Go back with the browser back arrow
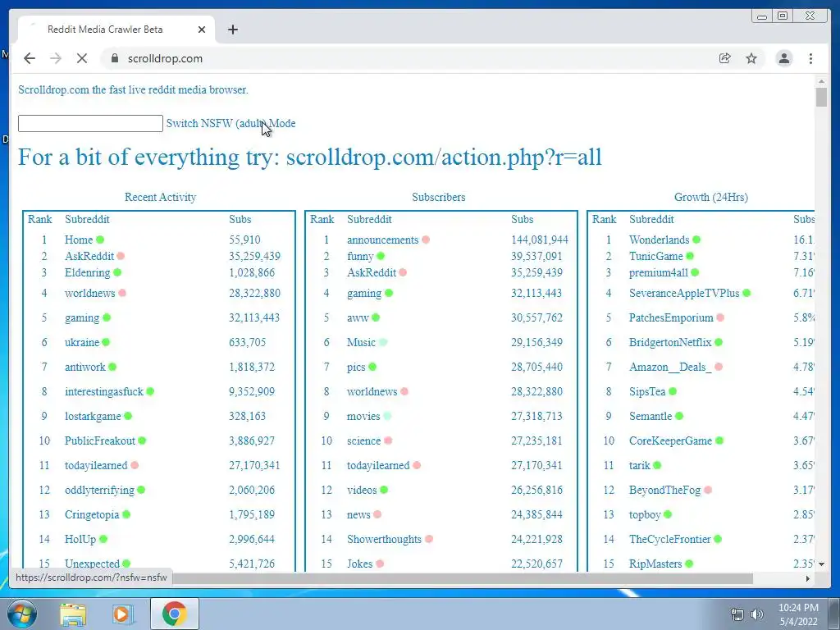The height and width of the screenshot is (630, 840). pyautogui.click(x=30, y=58)
